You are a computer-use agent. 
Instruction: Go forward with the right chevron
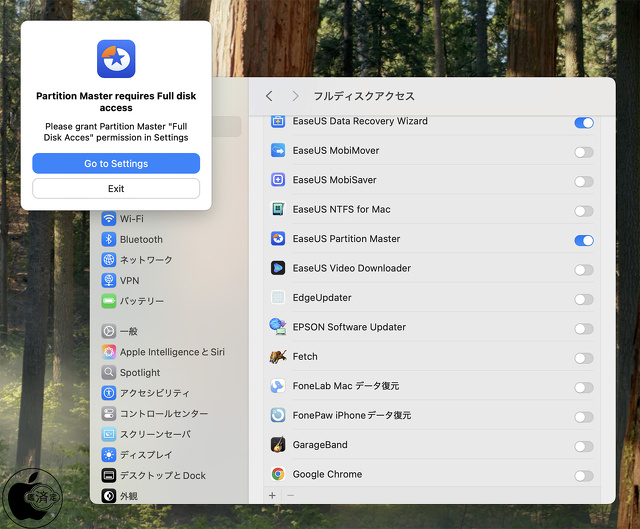tap(296, 96)
